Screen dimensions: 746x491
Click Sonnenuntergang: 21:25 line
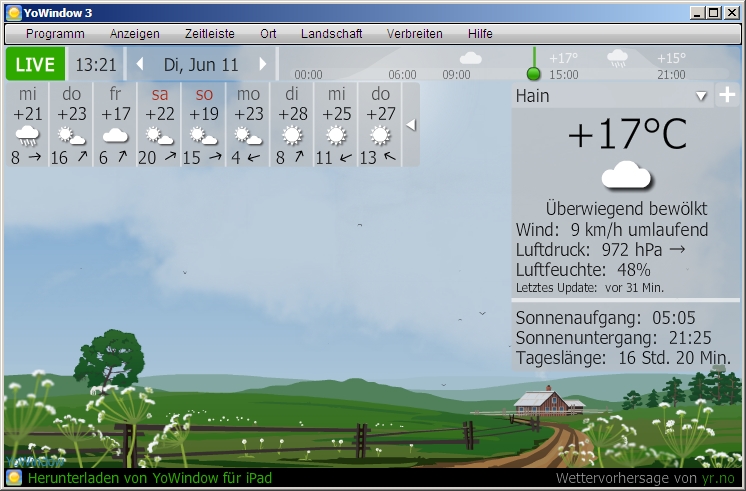pyautogui.click(x=613, y=338)
